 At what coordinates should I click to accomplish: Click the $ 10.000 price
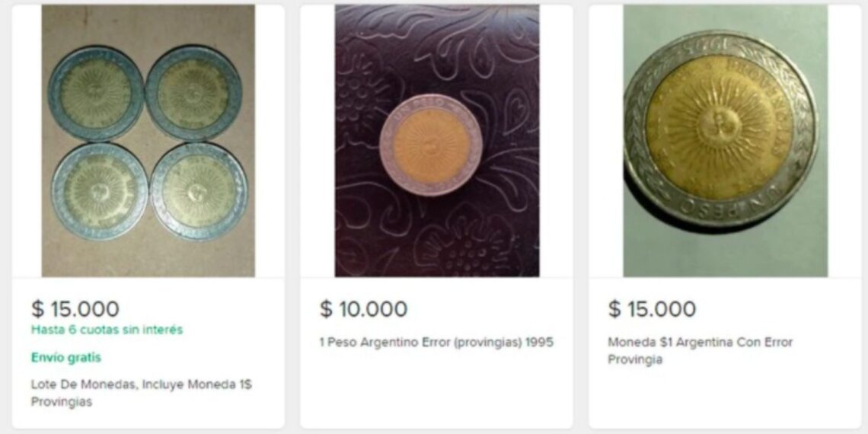[x=363, y=309]
